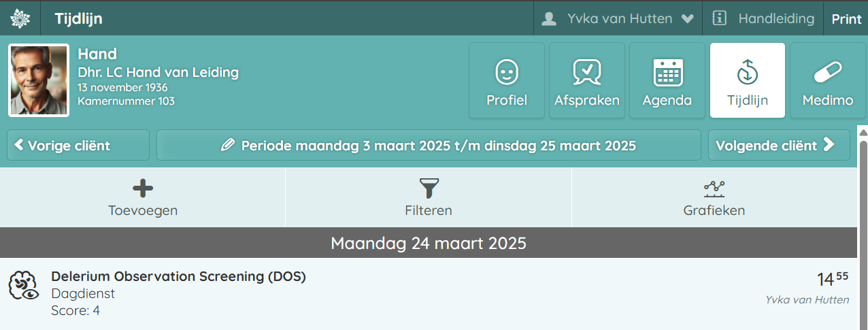Image resolution: width=868 pixels, height=330 pixels.
Task: Open the Delerium Observation Screening (DOS) entry
Action: [178, 277]
